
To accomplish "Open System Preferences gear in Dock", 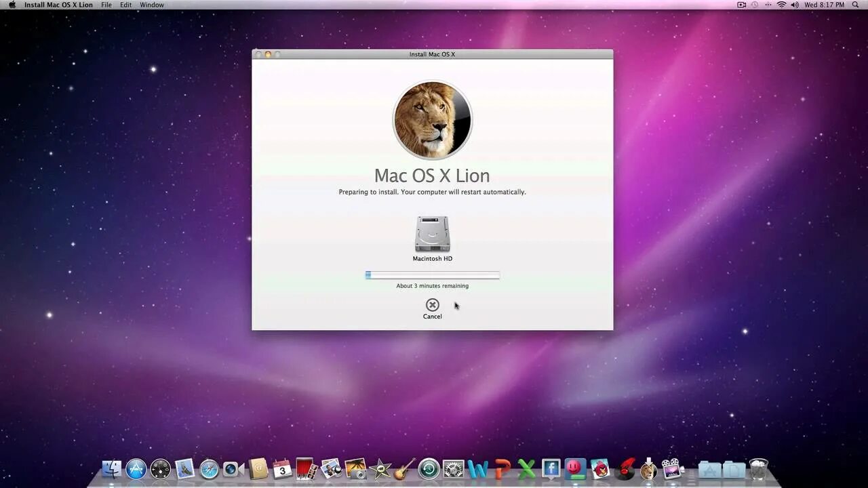I will pos(453,469).
